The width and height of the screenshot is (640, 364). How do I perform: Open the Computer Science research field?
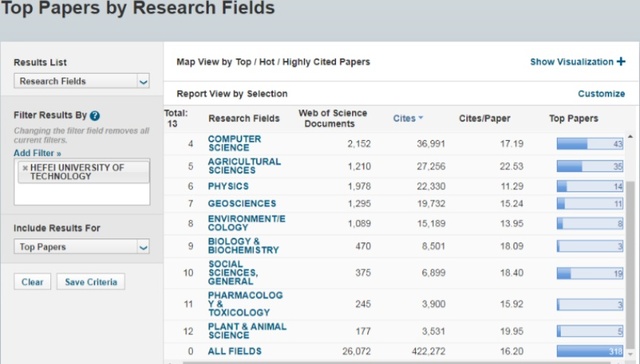pos(234,143)
